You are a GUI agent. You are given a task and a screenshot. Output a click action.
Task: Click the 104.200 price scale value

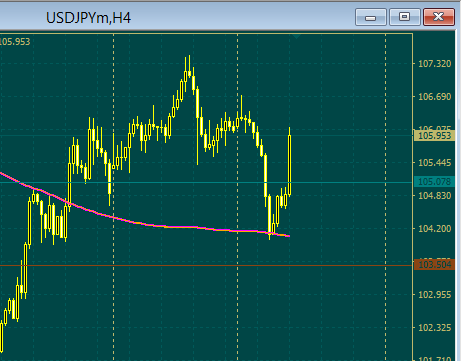(x=434, y=229)
